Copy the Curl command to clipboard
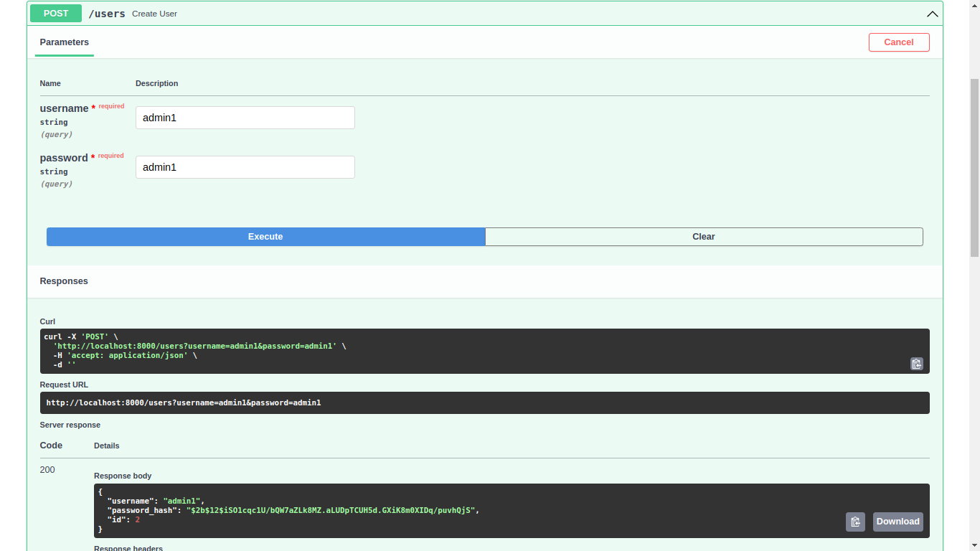980x551 pixels. [916, 364]
